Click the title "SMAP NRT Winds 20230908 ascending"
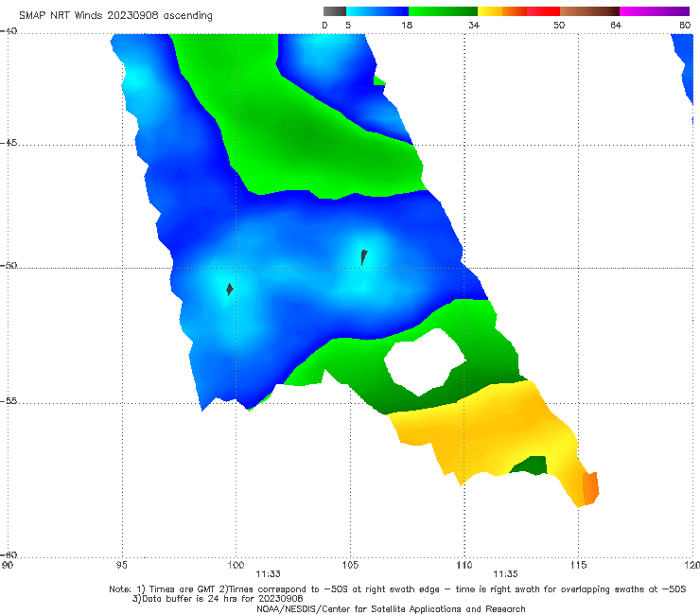Viewport: 700px width, 615px height. (x=115, y=15)
